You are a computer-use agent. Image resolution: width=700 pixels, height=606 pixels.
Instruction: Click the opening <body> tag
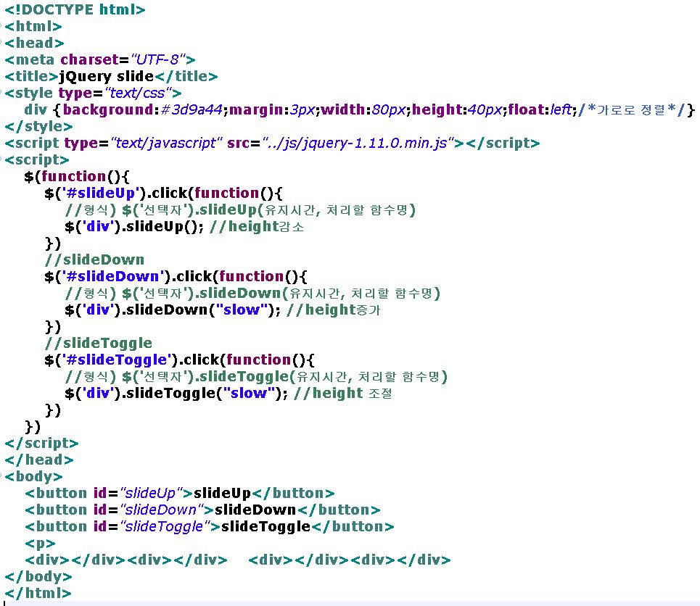pyautogui.click(x=33, y=476)
